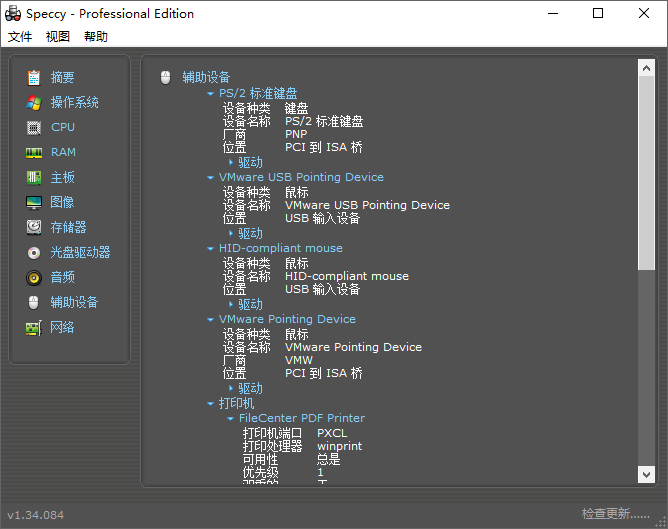Click the scroll down arrow
This screenshot has height=529, width=668.
click(646, 474)
